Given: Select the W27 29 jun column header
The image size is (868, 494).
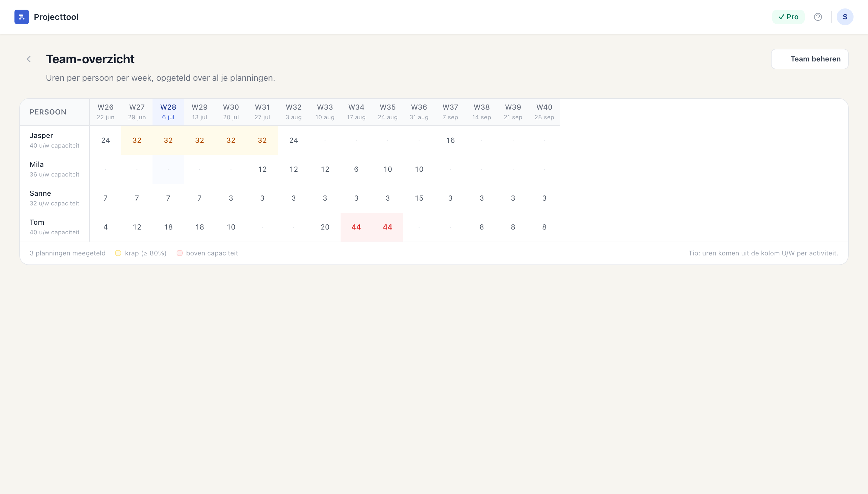Looking at the screenshot, I should click(137, 112).
